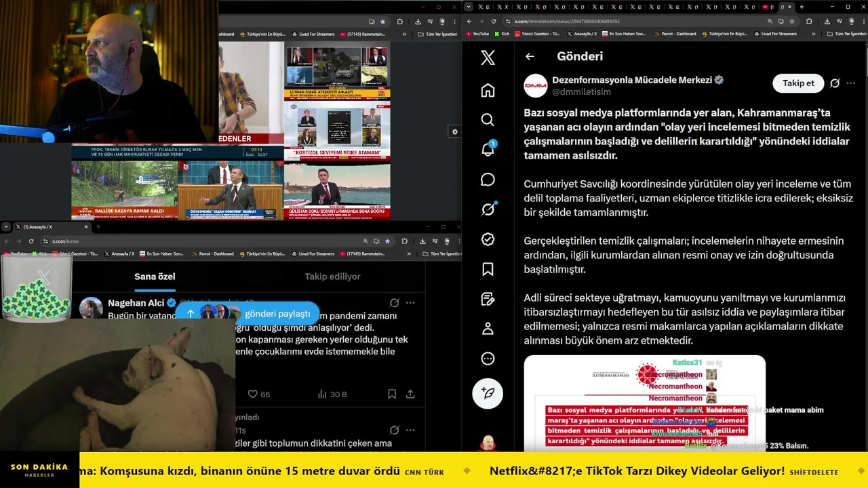Open Dezenformasyonla Mücadele Merkezi profile name

(632, 80)
